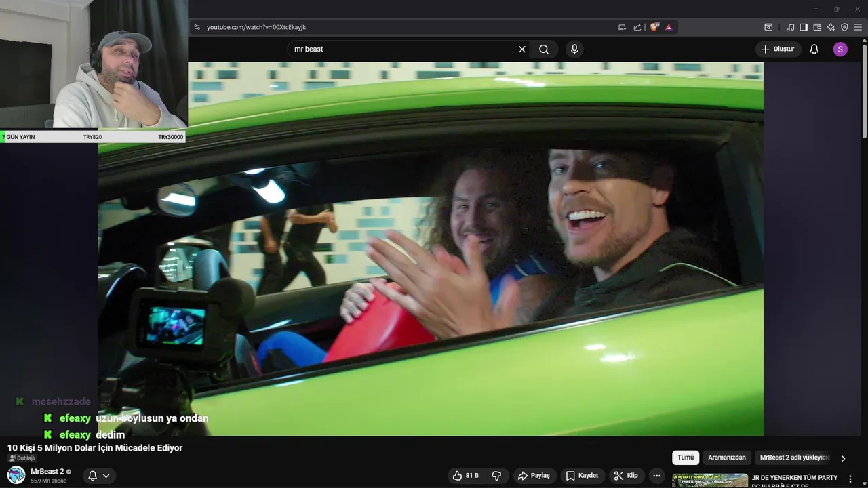
Task: Click the Klip clip button
Action: 626,476
